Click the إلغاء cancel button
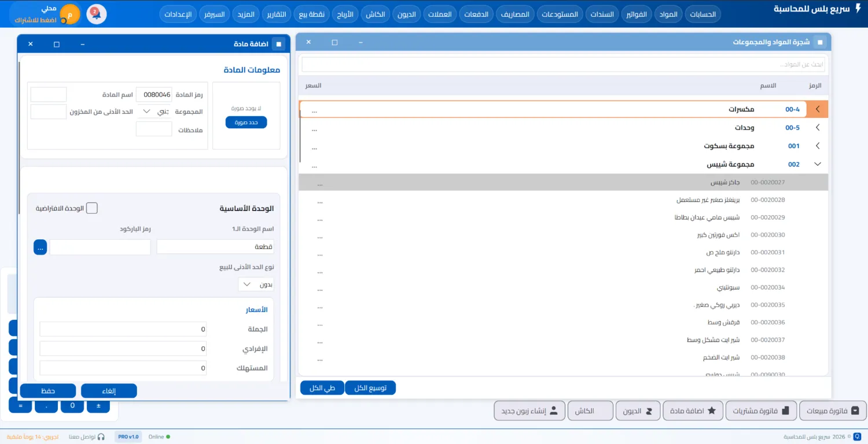The image size is (868, 444). coord(109,391)
